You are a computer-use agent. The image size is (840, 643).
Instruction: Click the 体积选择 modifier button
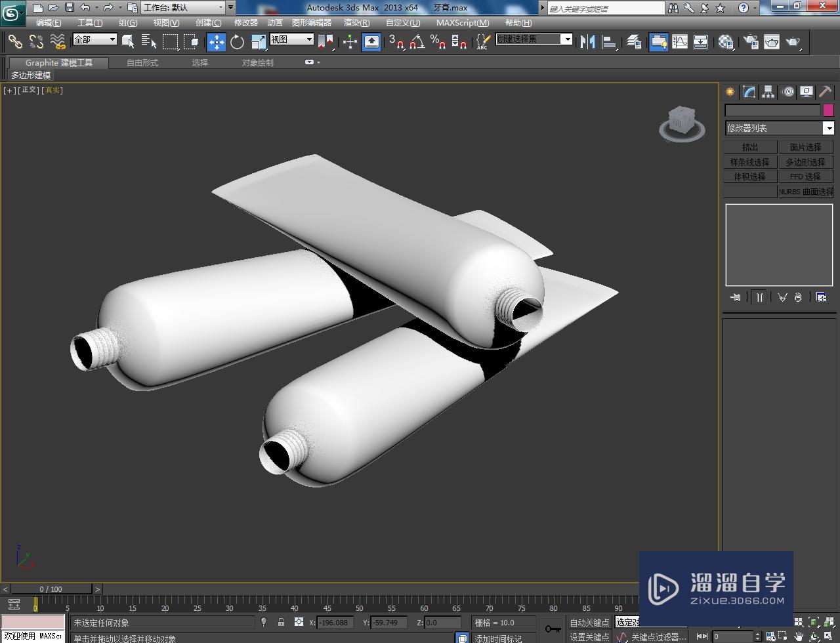click(750, 176)
